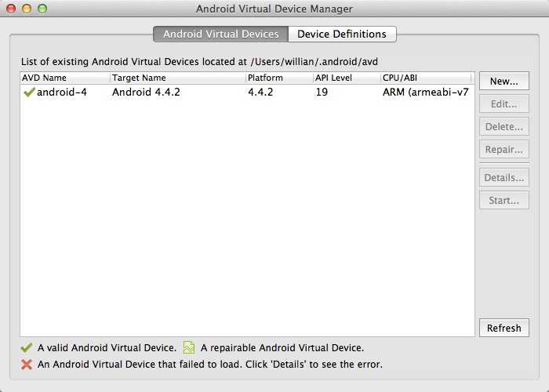The width and height of the screenshot is (549, 392).
Task: Close the Android Virtual Device Manager window
Action: tap(11, 9)
